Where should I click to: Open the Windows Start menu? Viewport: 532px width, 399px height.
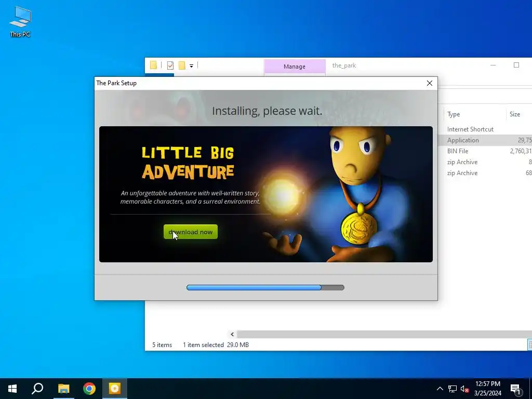pos(12,389)
